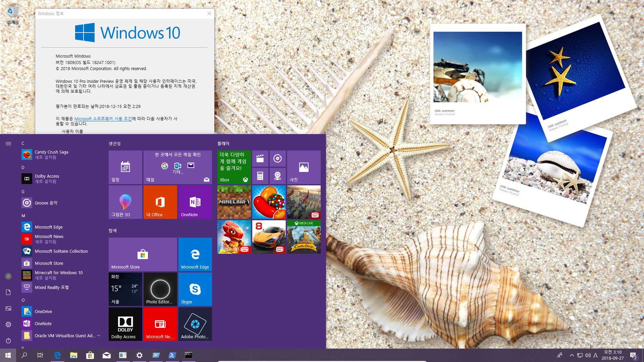Open the Calendar (일정) tile

[x=125, y=167]
